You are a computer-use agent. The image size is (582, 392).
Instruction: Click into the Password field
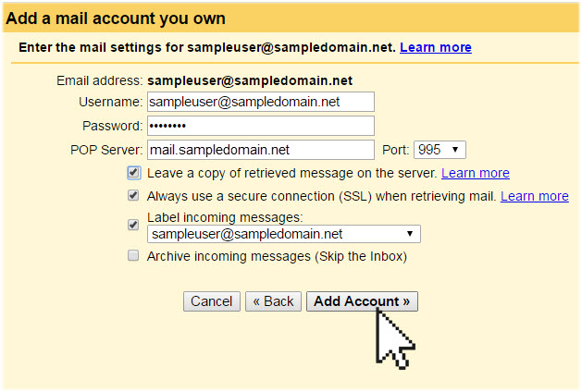point(260,126)
